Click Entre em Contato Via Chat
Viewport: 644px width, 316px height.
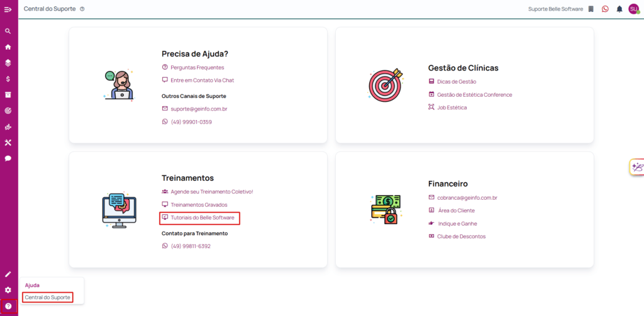pos(202,80)
